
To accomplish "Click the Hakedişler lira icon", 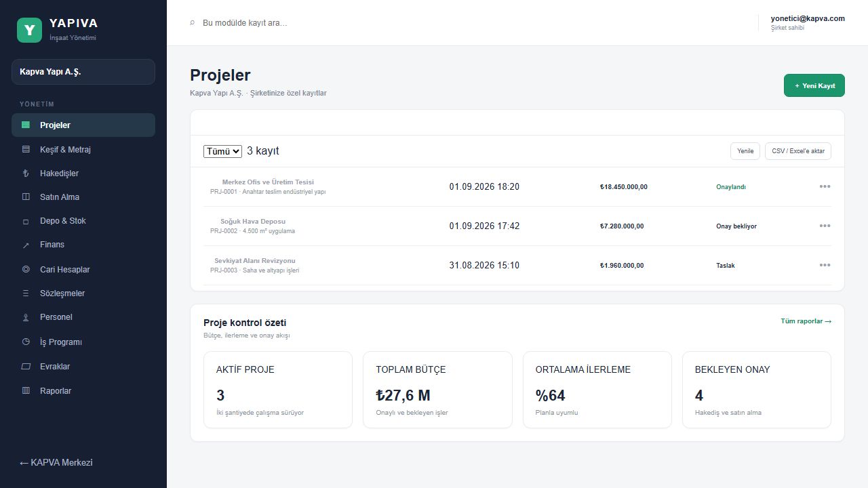I will pyautogui.click(x=26, y=174).
